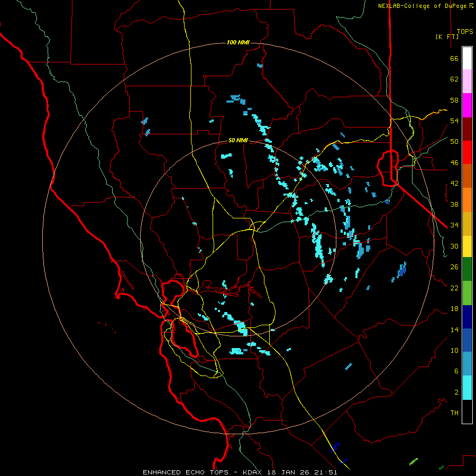
Task: Click the '18 JAN 26' date text
Action: (291, 472)
